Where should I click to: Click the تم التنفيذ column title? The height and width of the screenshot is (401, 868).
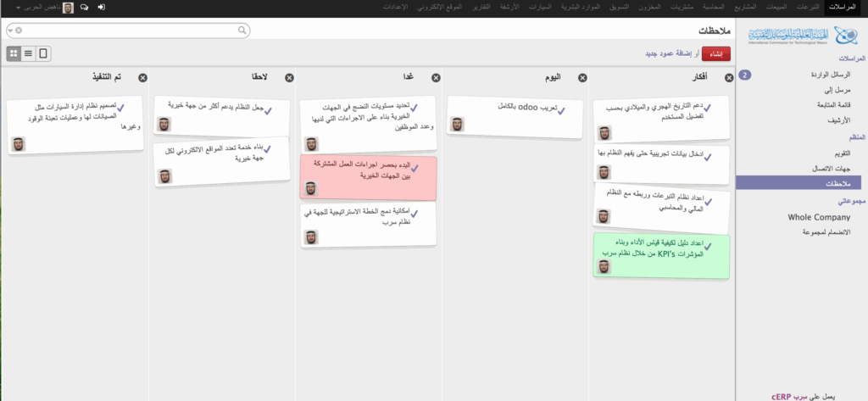pyautogui.click(x=108, y=78)
